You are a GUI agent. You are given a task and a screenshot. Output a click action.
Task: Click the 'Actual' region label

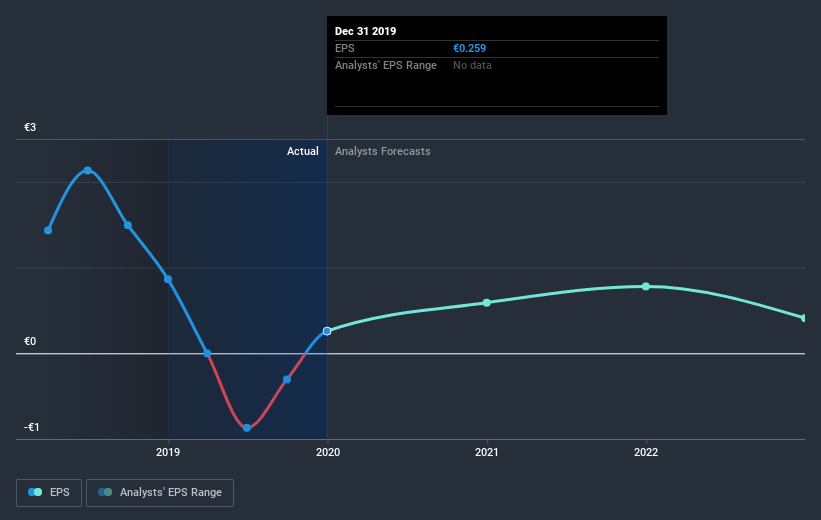click(x=303, y=151)
